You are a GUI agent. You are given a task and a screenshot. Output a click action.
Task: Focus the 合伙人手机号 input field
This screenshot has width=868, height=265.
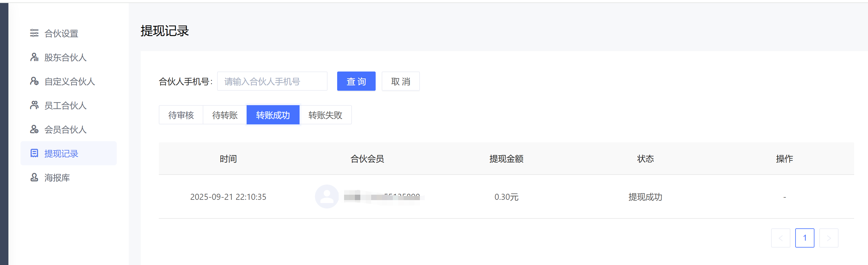click(272, 81)
